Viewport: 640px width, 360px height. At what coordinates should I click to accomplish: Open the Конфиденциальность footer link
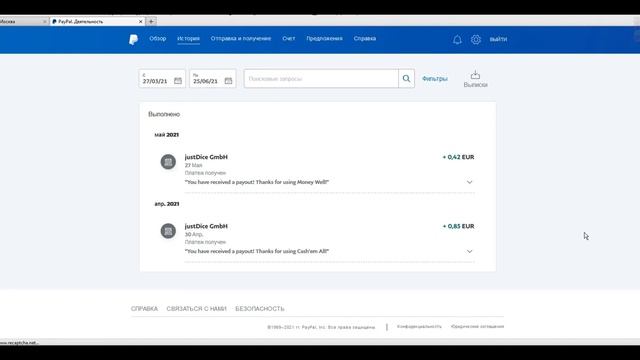(419, 327)
